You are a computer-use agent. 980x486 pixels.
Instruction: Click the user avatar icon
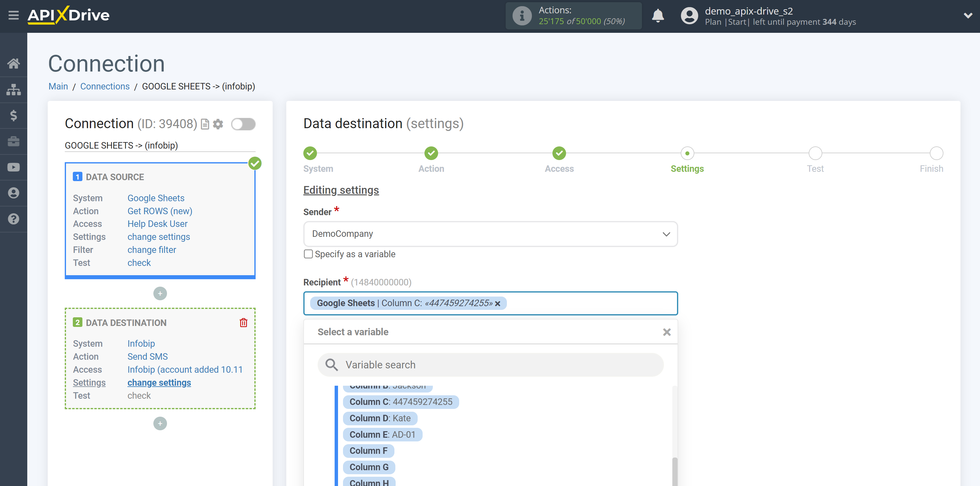pyautogui.click(x=689, y=16)
